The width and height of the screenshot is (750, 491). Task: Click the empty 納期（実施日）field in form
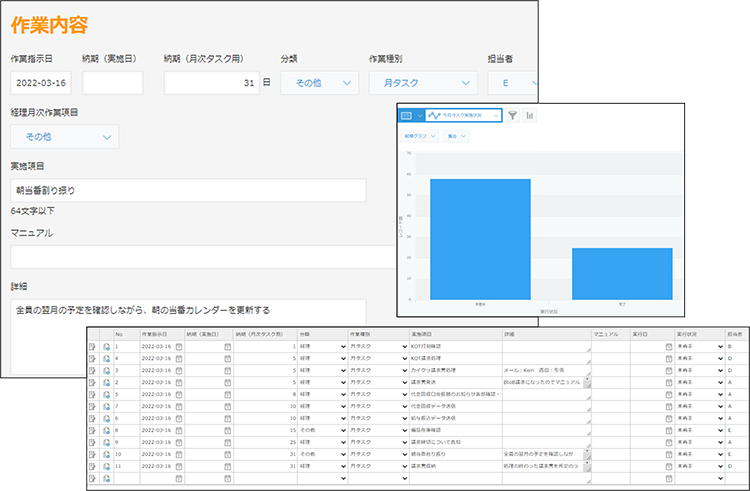[x=113, y=83]
